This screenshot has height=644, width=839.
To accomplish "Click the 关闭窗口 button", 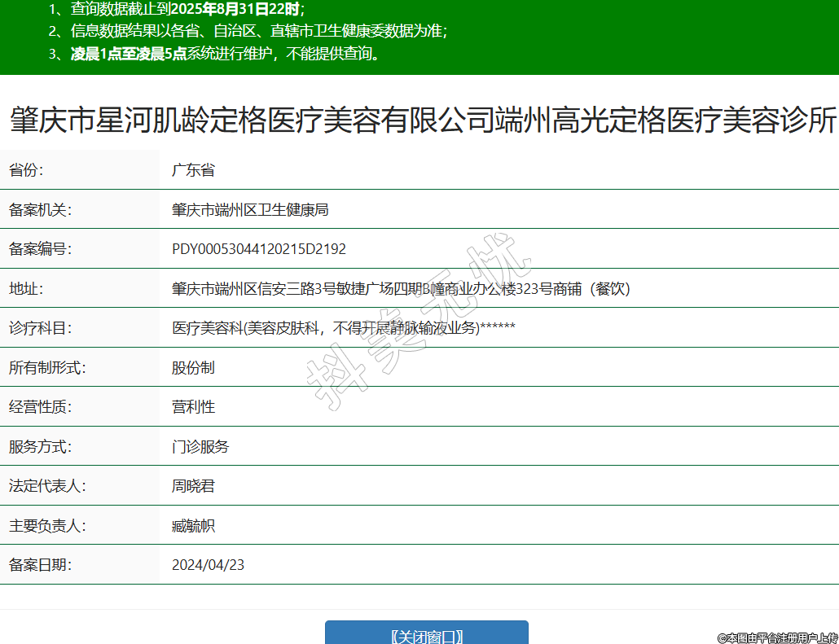I will (x=426, y=634).
